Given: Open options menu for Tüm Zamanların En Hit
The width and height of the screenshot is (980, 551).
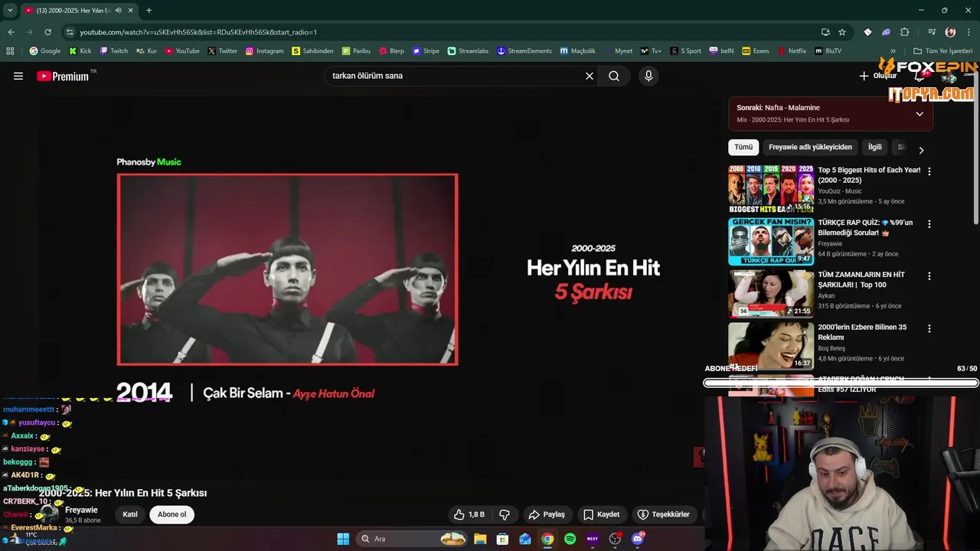Looking at the screenshot, I should point(929,276).
